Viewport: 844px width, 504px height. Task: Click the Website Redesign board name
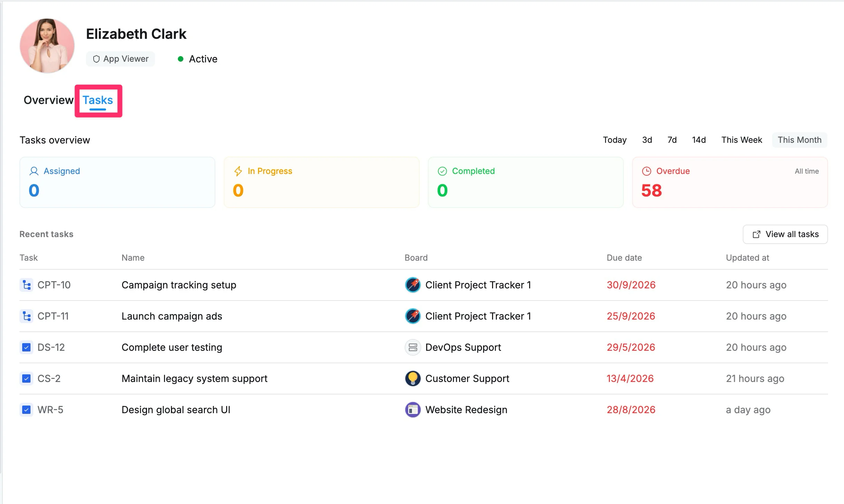pyautogui.click(x=466, y=410)
